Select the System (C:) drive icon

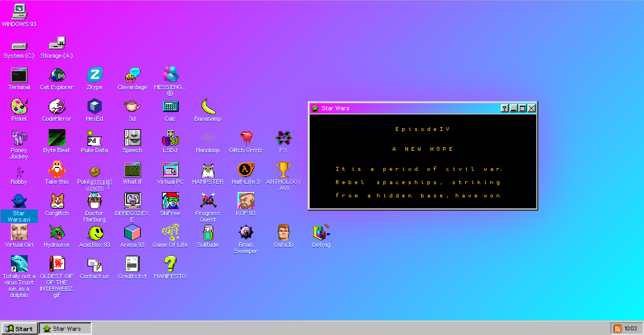pos(19,46)
